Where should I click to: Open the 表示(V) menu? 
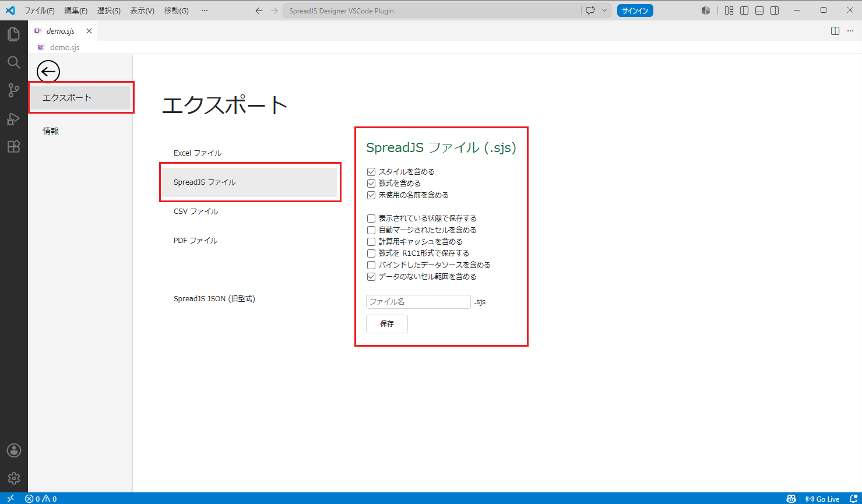click(142, 10)
